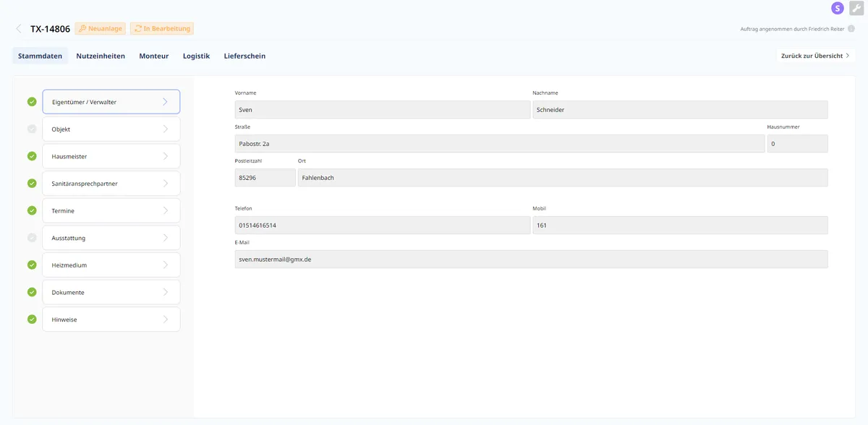Open the Dokumente section
The image size is (868, 425).
pyautogui.click(x=111, y=292)
